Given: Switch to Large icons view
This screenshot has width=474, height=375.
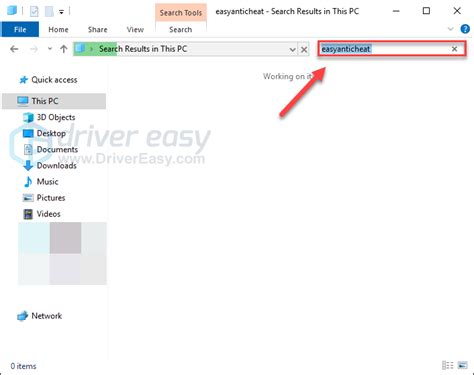Looking at the screenshot, I should tap(463, 365).
